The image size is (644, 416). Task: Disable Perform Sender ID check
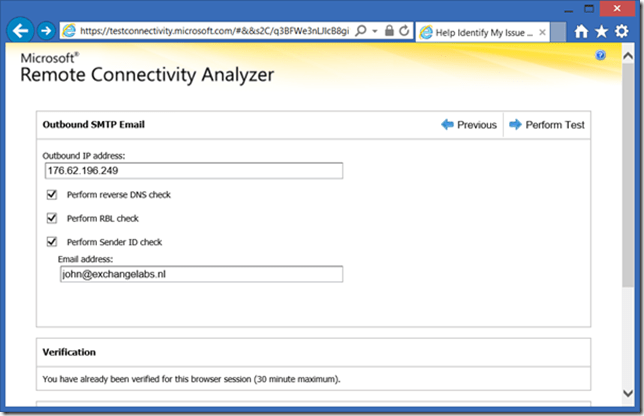click(52, 241)
